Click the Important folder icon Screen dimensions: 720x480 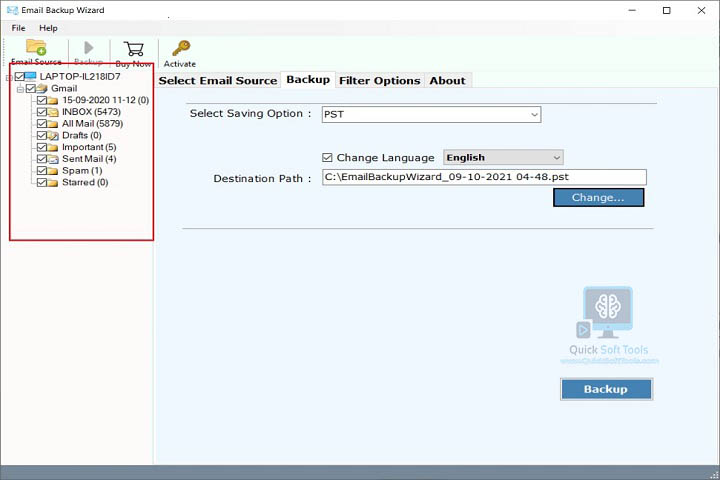[53, 147]
